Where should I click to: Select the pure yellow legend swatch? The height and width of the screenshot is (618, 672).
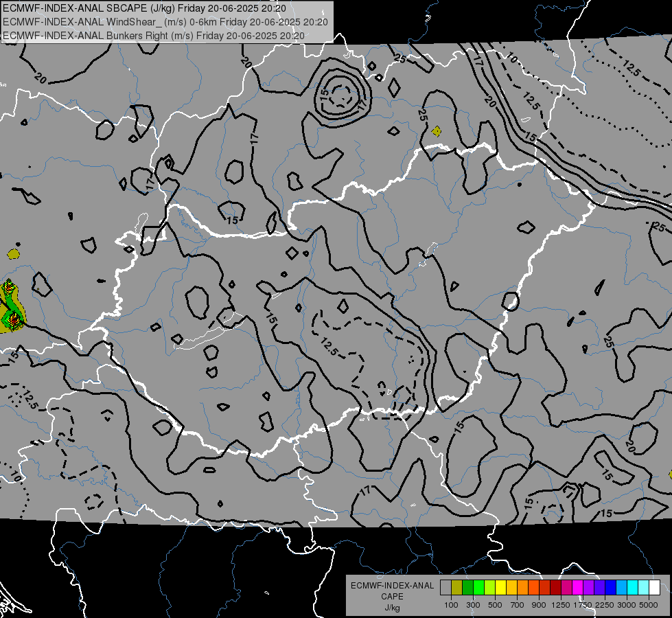point(500,588)
